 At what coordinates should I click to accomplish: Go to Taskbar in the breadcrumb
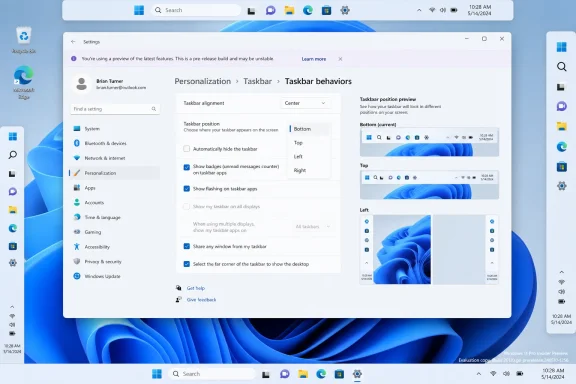click(258, 81)
